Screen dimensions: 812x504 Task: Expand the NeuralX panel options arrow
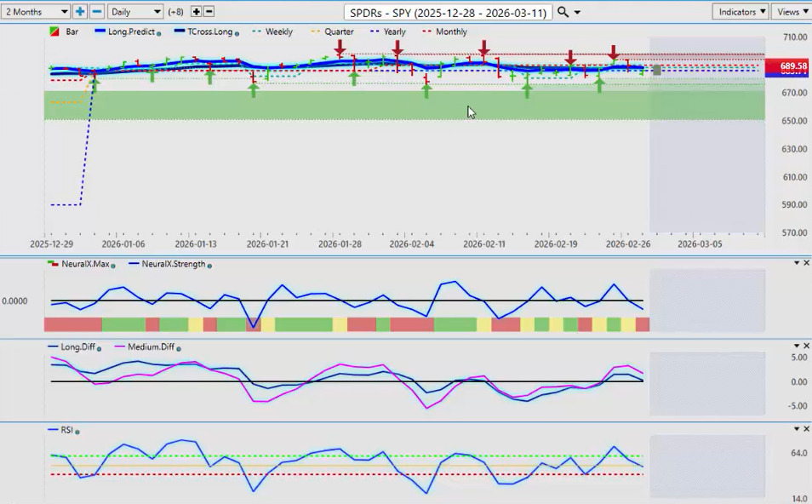797,263
